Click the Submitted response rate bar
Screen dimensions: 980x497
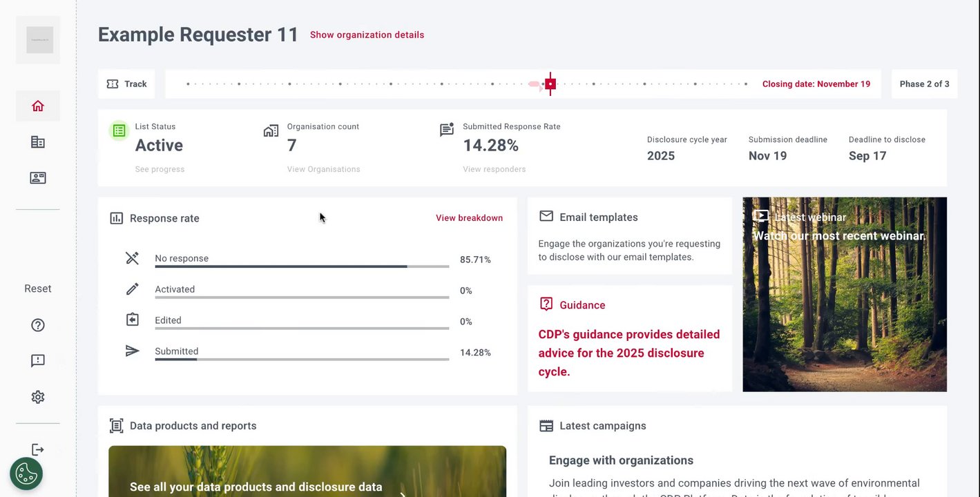302,359
